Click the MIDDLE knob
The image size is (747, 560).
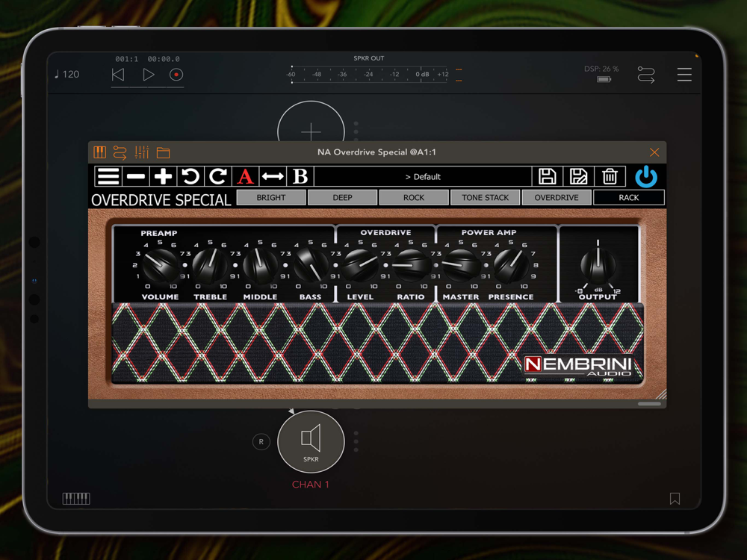pos(260,266)
